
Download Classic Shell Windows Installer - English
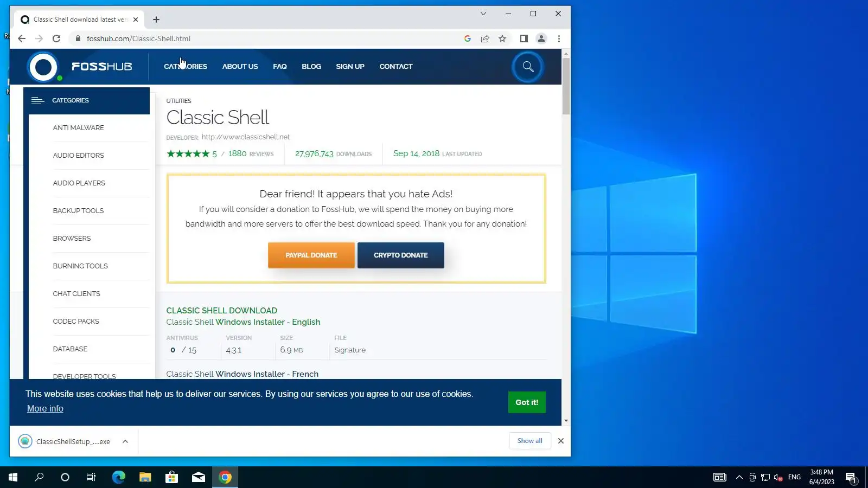pyautogui.click(x=243, y=322)
